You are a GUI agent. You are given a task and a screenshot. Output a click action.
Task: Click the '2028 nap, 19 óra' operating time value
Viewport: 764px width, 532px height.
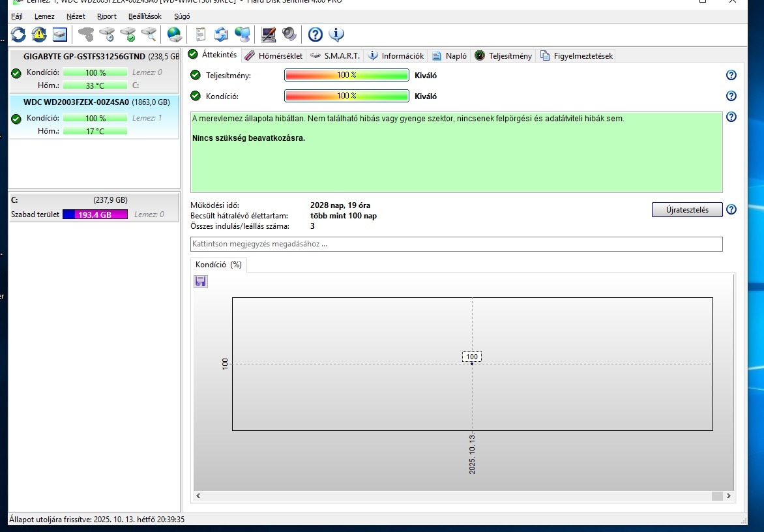pos(340,205)
